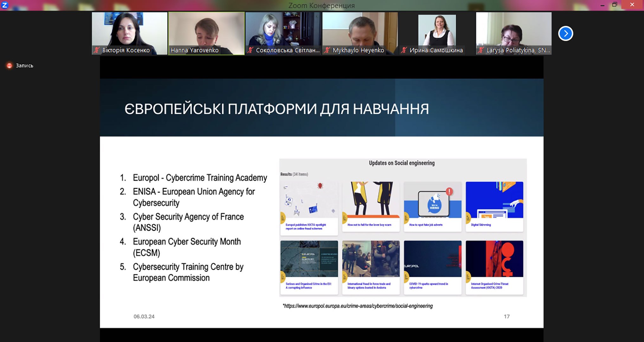Open 'COVID-19 sparks upward trend in cybercrime' card
This screenshot has height=342, width=644.
tap(433, 268)
